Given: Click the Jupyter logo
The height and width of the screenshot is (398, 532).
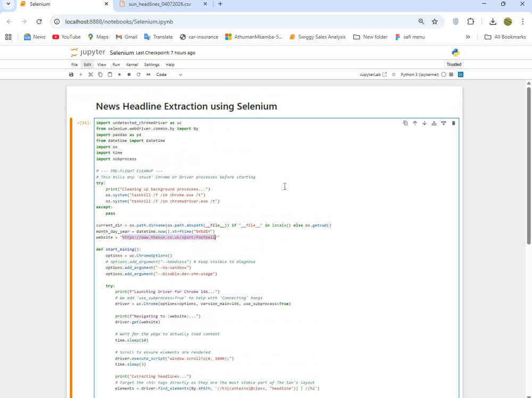Looking at the screenshot, I should tap(88, 53).
